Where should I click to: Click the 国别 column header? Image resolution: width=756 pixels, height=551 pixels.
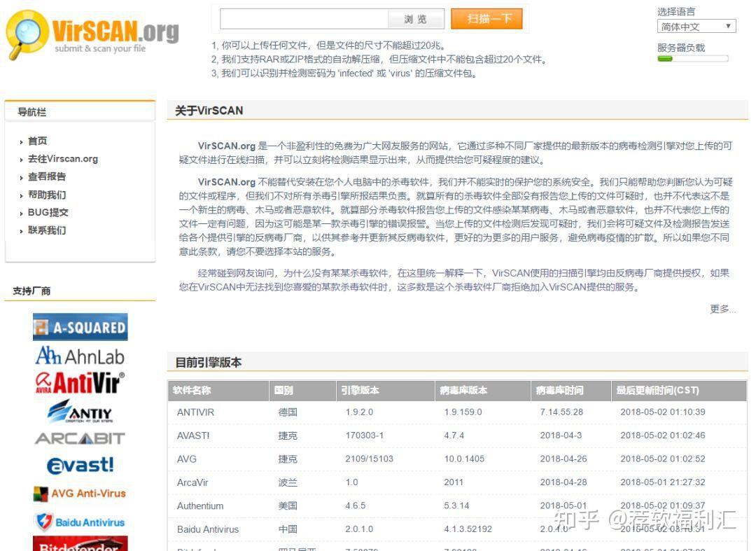302,391
